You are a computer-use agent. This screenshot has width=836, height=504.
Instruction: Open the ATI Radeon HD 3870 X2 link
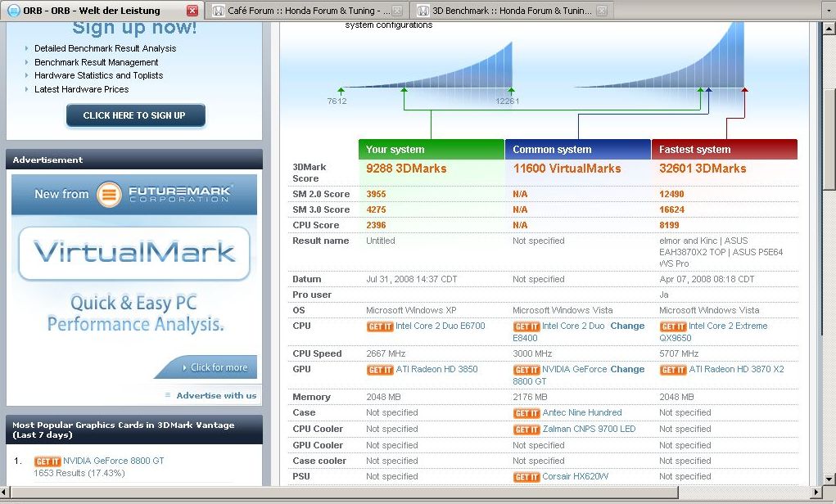point(736,369)
